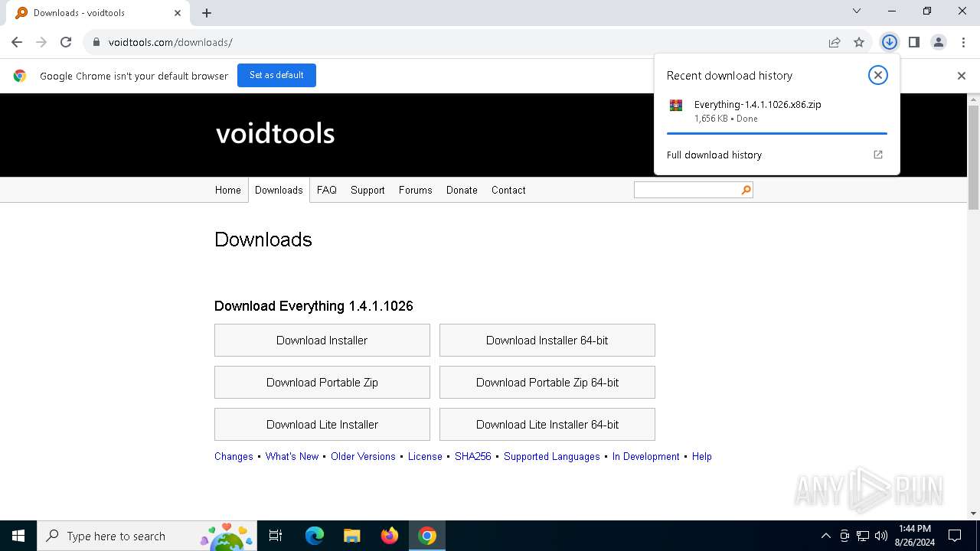980x551 pixels.
Task: Close the Downloads - voidtools tab
Action: (x=177, y=12)
